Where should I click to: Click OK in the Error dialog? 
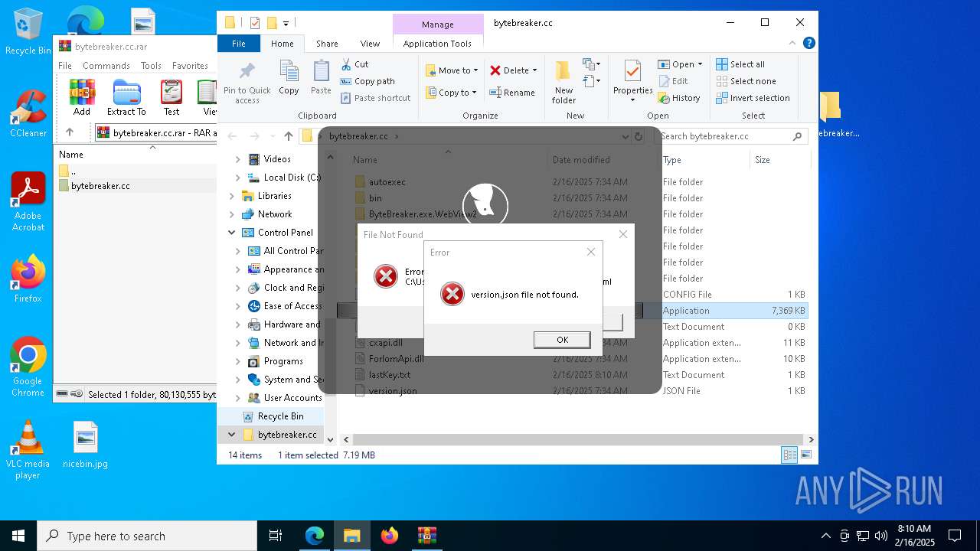point(562,340)
